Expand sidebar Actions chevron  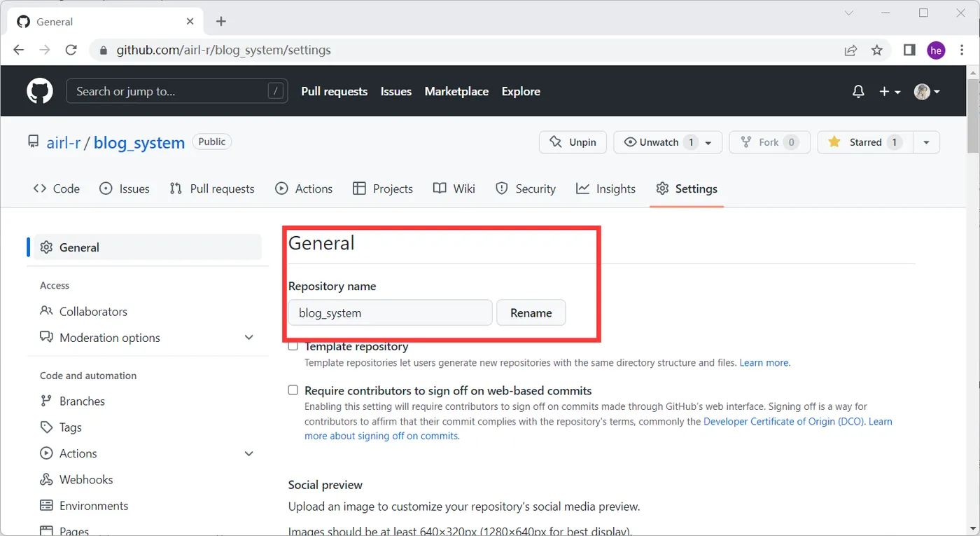(x=248, y=453)
